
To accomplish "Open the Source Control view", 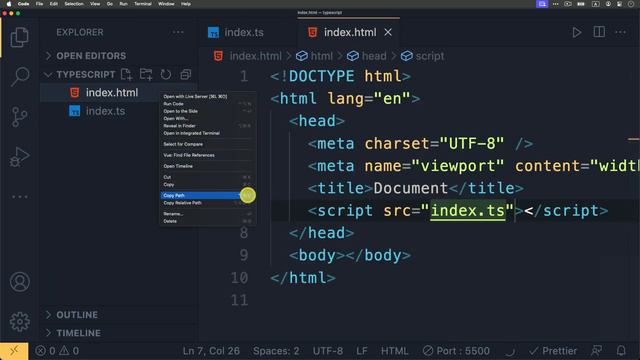I will click(19, 117).
